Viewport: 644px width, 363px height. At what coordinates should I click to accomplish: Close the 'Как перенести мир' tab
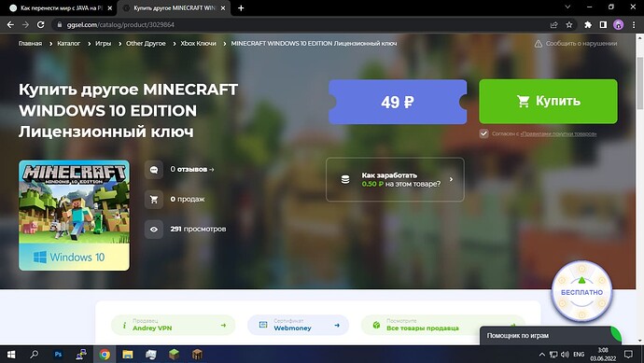[109, 7]
